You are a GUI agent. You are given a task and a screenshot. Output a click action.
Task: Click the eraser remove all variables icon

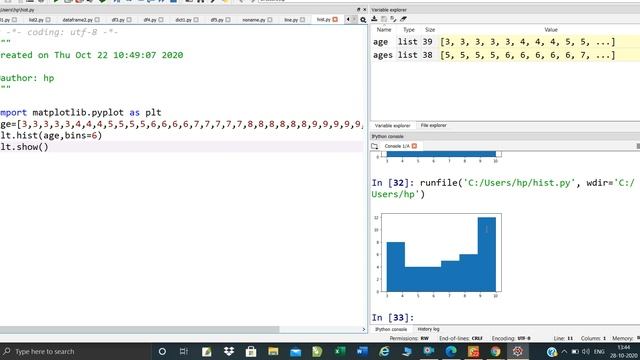(403, 19)
